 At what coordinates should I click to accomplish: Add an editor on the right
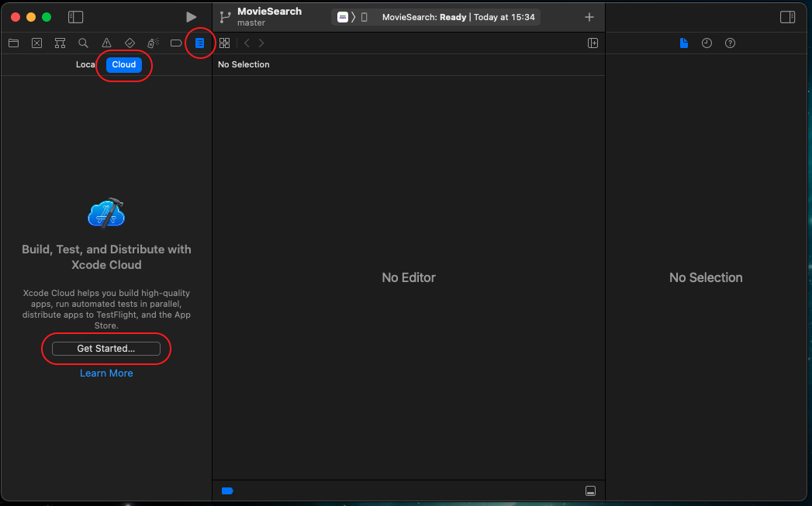pos(593,43)
